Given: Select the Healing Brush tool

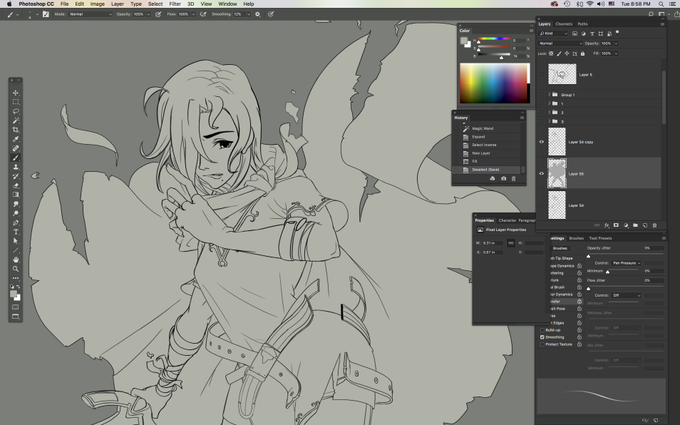Looking at the screenshot, I should (16, 148).
